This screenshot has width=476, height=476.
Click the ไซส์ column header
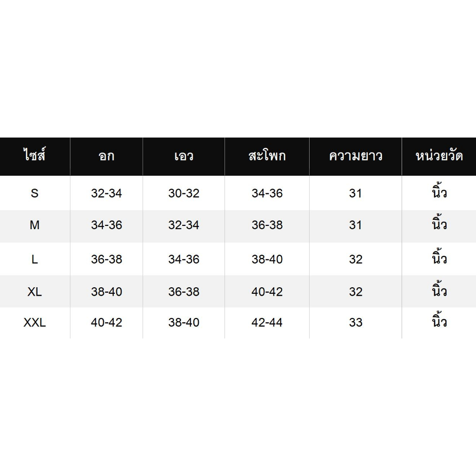34,155
